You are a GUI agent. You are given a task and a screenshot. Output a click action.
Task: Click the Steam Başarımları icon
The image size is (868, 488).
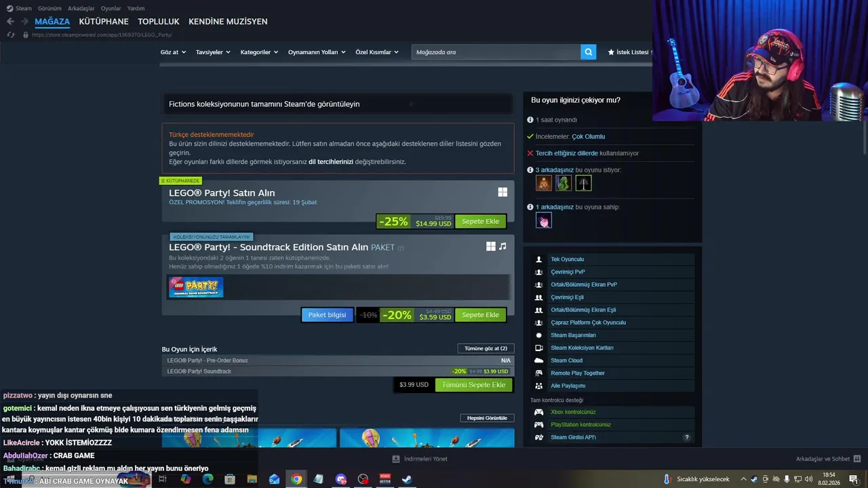[539, 335]
